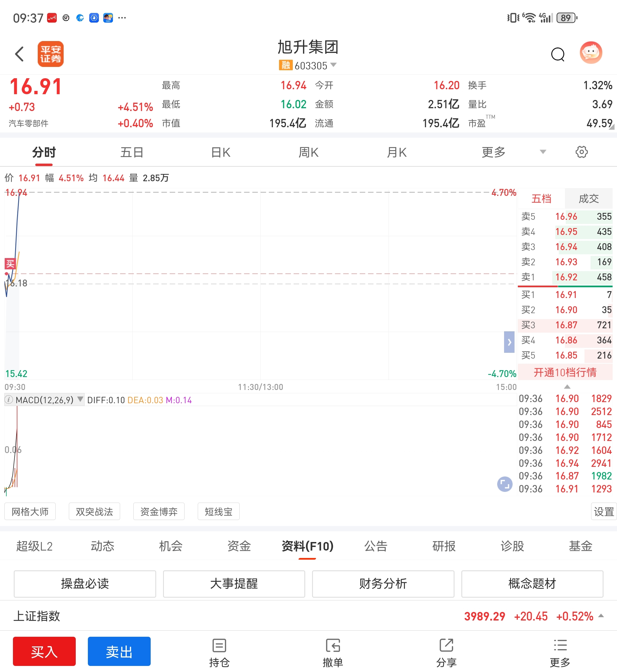Switch order book to 成交 view
The width and height of the screenshot is (617, 672).
[x=588, y=199]
